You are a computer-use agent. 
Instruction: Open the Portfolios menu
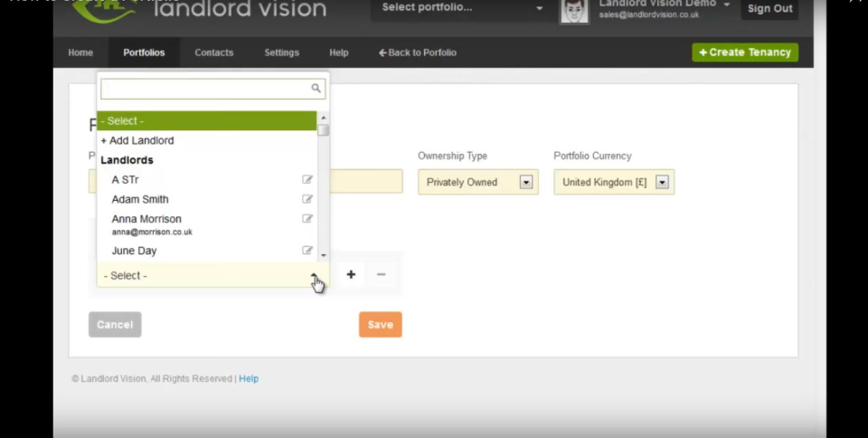144,52
